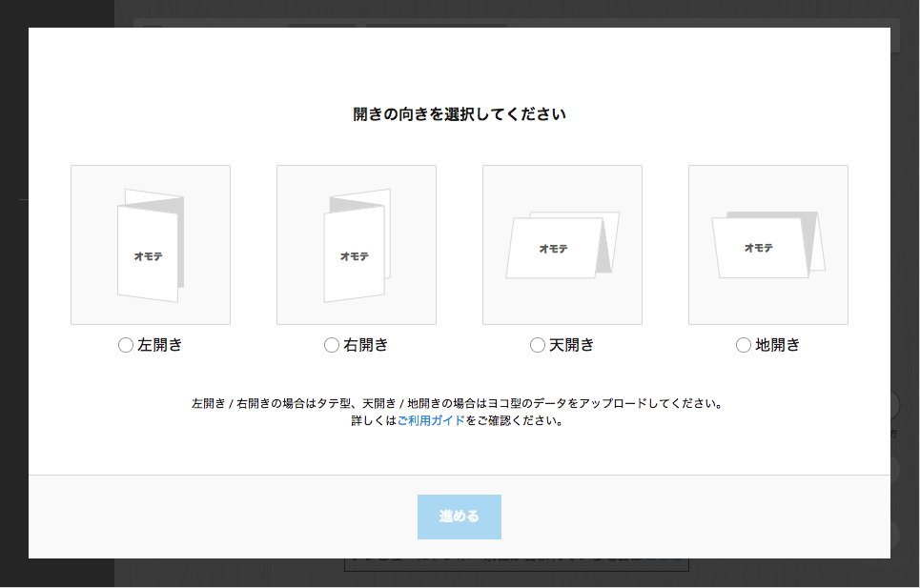Screen dimensions: 920x588
Task: Click the 地開き text label
Action: coord(778,345)
